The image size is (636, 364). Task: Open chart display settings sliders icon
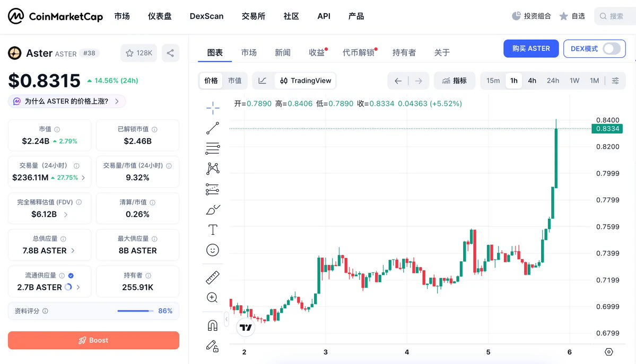615,81
